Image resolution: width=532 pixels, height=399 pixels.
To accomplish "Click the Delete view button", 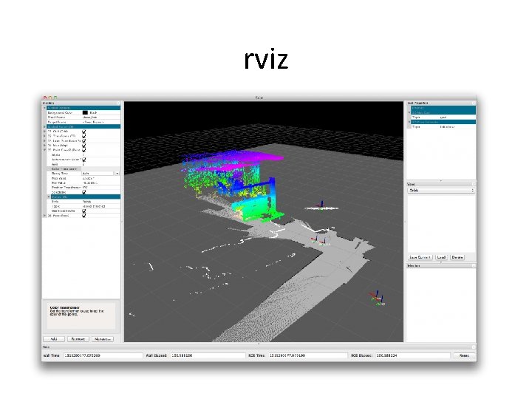I will [x=457, y=257].
